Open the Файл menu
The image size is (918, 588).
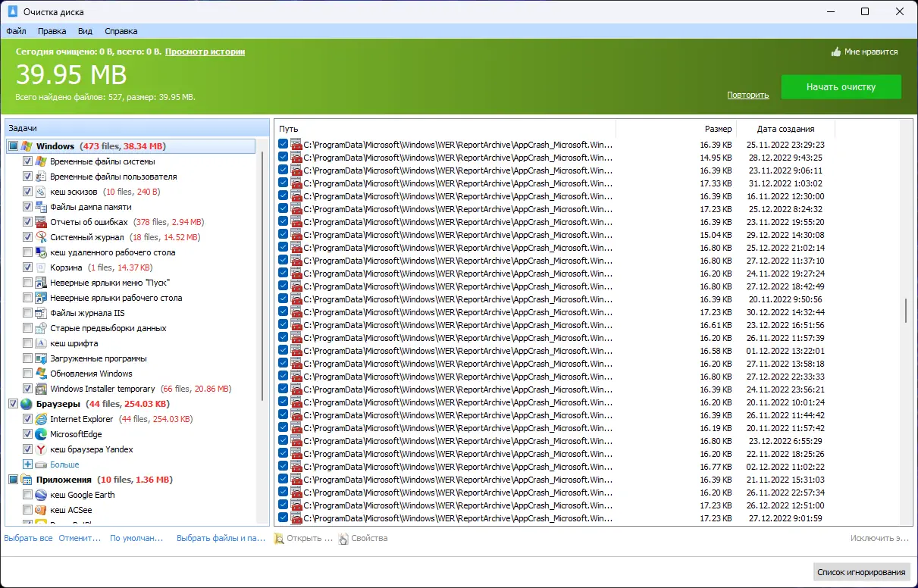point(16,31)
